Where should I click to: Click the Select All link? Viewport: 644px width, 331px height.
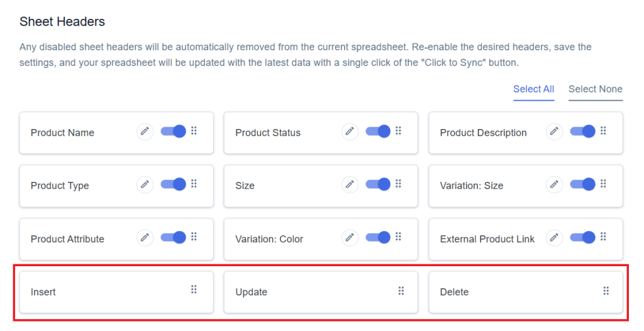(x=533, y=89)
